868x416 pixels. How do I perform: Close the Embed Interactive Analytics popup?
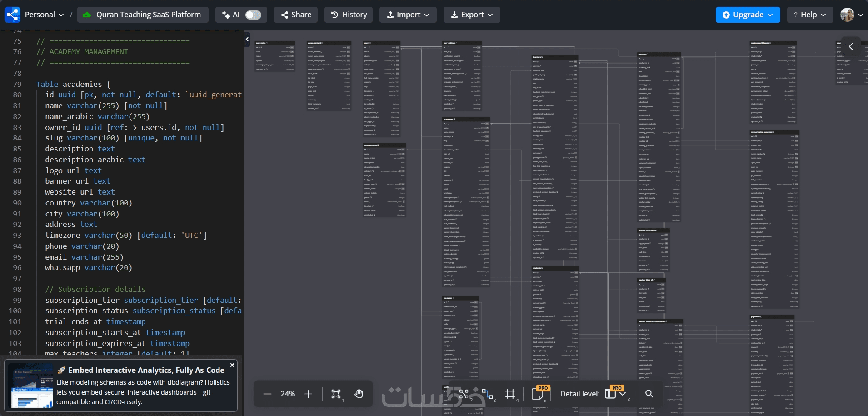(x=232, y=365)
